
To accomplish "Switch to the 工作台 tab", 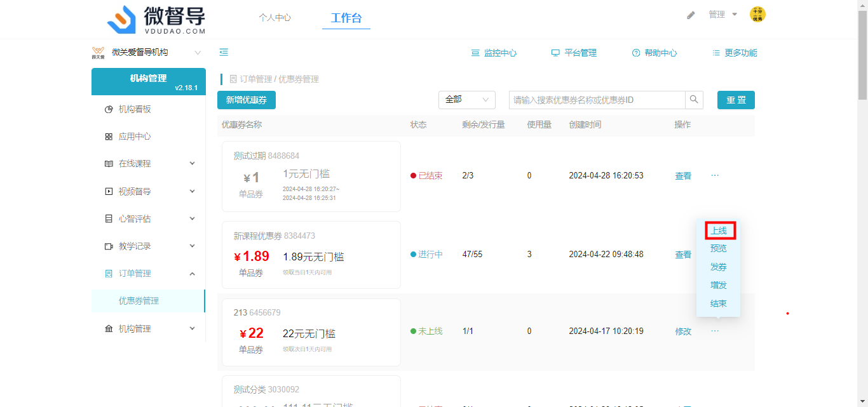I will [346, 18].
